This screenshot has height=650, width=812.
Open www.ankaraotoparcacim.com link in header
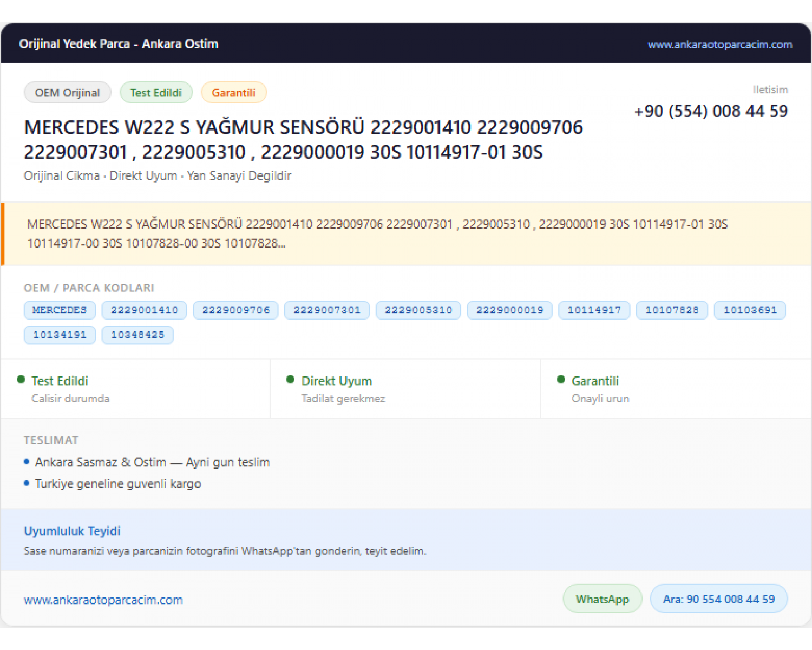[x=720, y=44]
